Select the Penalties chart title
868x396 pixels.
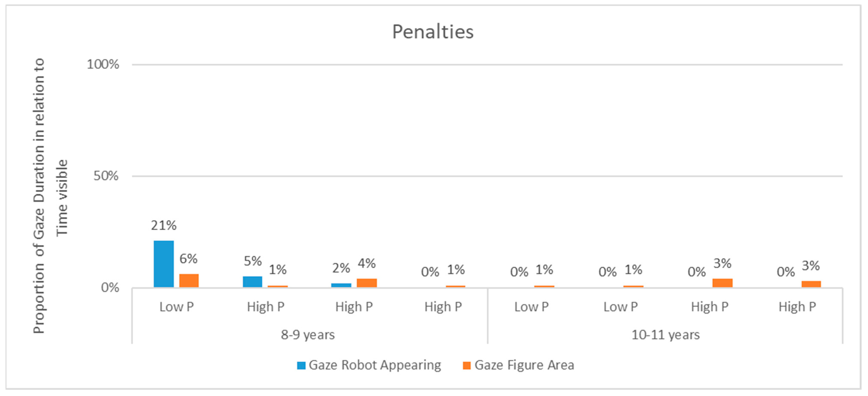tap(433, 32)
